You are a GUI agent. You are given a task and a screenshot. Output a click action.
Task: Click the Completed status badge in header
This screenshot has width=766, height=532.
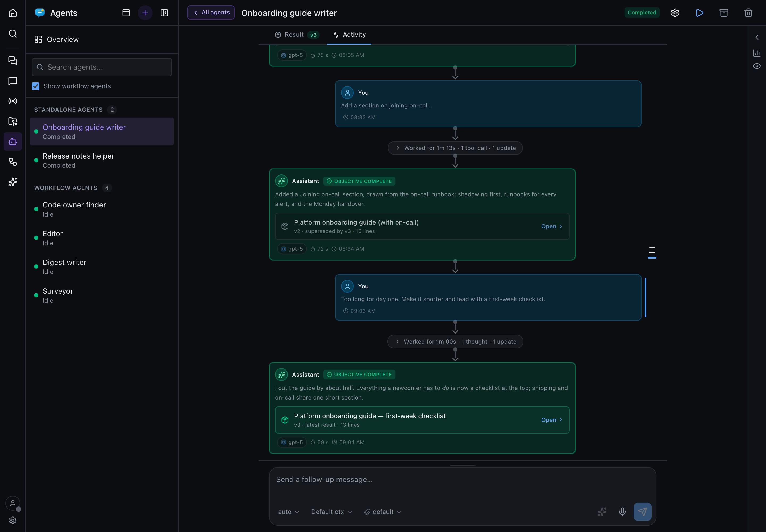pyautogui.click(x=642, y=13)
